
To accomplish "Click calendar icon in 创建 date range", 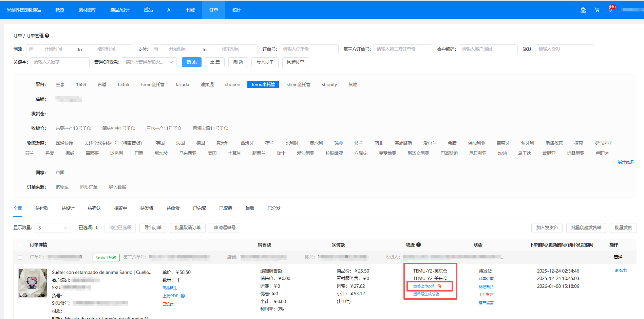I will pyautogui.click(x=32, y=49).
